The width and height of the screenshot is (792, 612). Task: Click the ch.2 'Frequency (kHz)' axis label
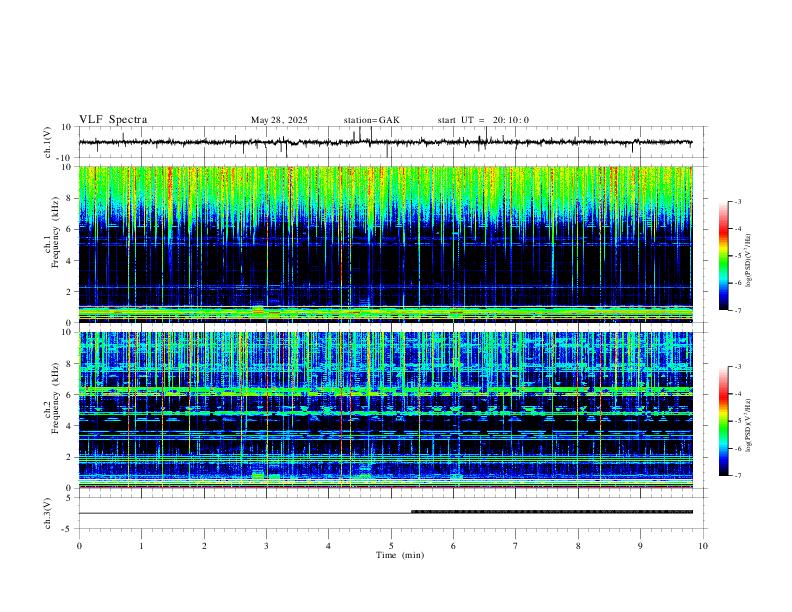coord(56,397)
